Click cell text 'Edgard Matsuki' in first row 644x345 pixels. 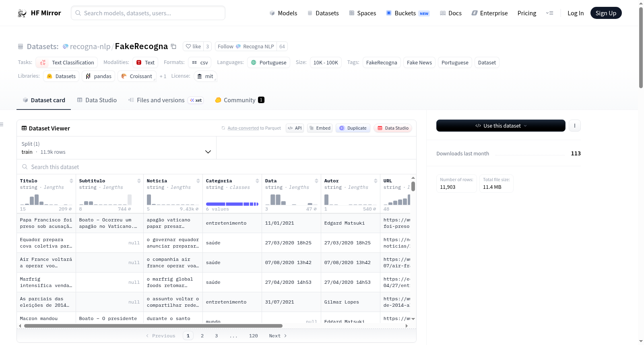click(345, 223)
